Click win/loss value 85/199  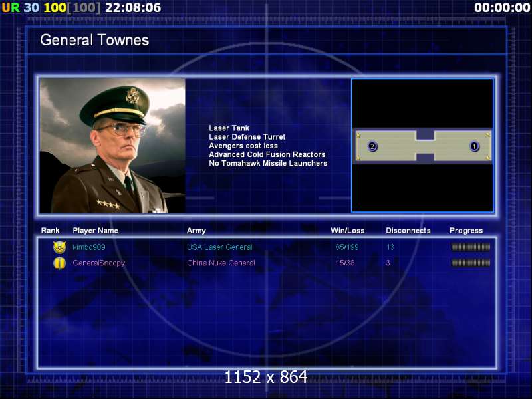pyautogui.click(x=347, y=247)
